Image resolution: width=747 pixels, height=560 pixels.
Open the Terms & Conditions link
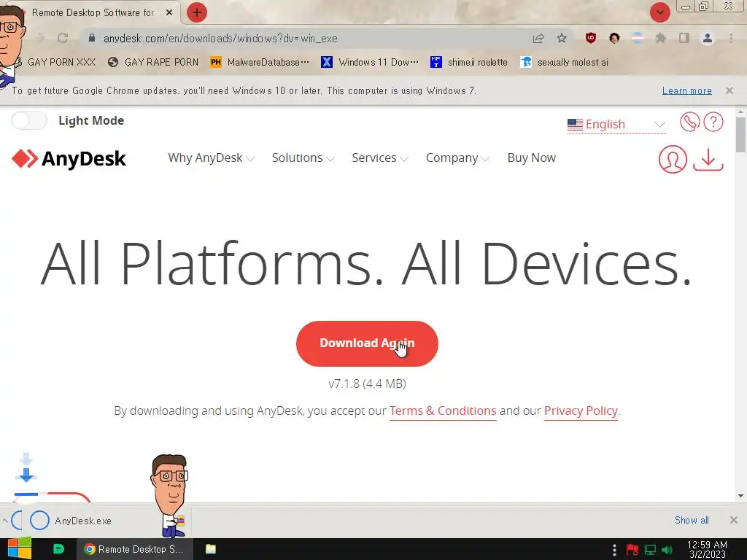[x=443, y=411]
